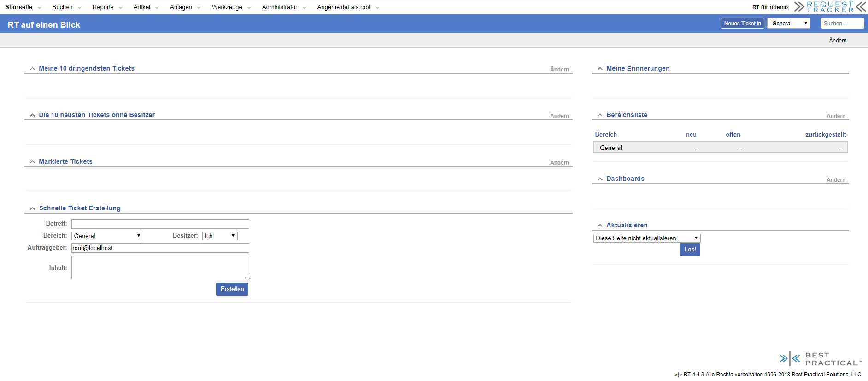Collapse the Aktualisieren panel

(600, 226)
